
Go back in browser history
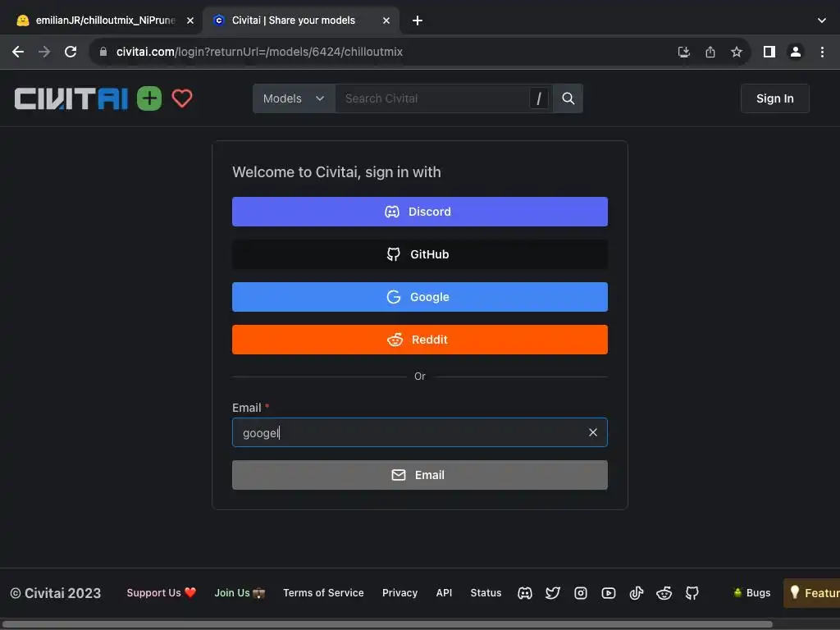18,52
